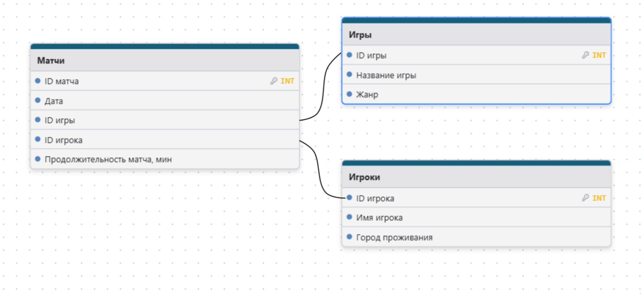
Task: Select the Жанр field
Action: (x=476, y=94)
